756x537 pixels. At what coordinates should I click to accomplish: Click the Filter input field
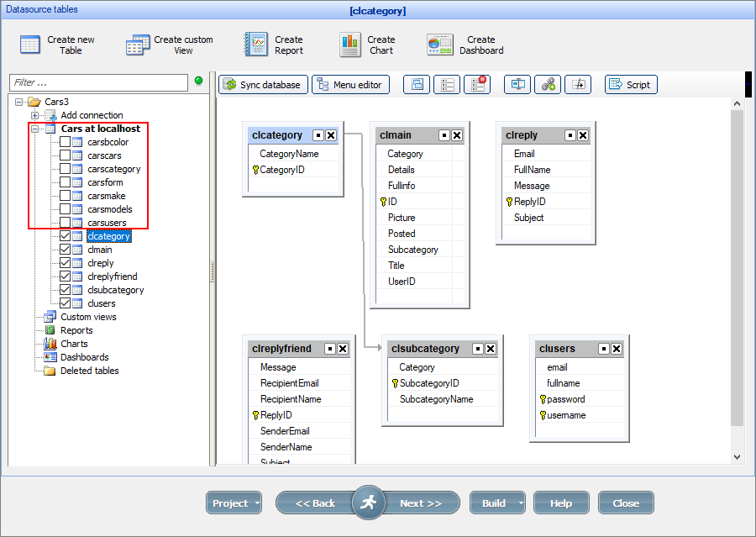pos(99,82)
